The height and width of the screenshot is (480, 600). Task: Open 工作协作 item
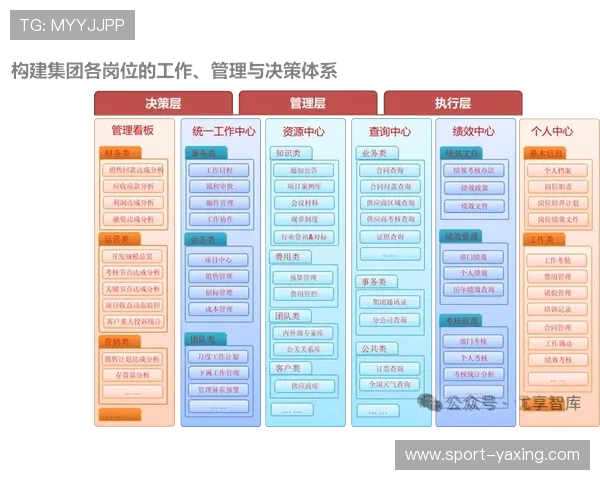point(219,219)
